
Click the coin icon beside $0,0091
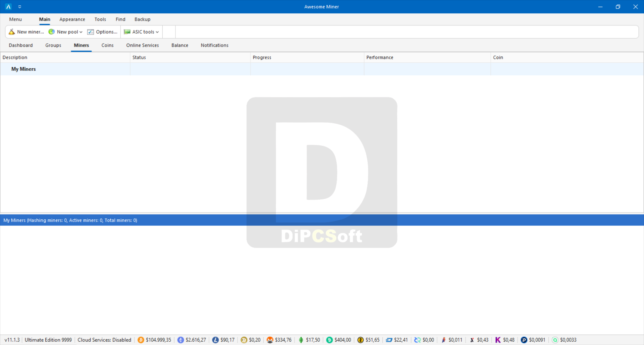524,340
